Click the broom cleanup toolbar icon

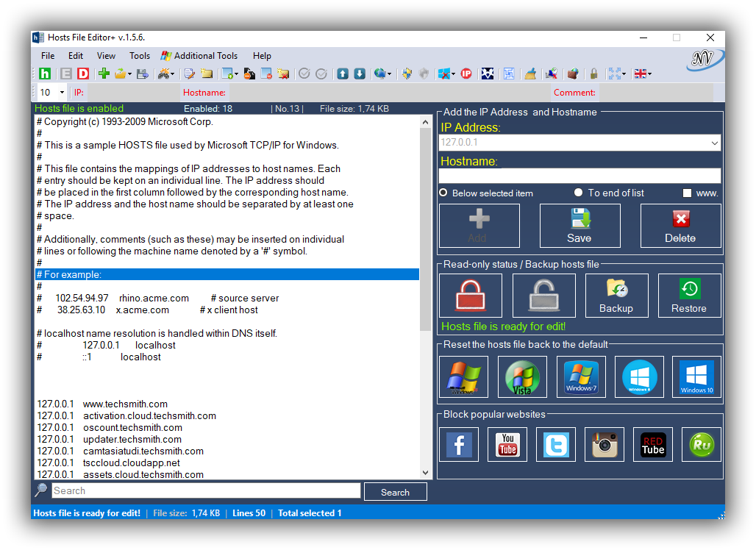pyautogui.click(x=530, y=74)
